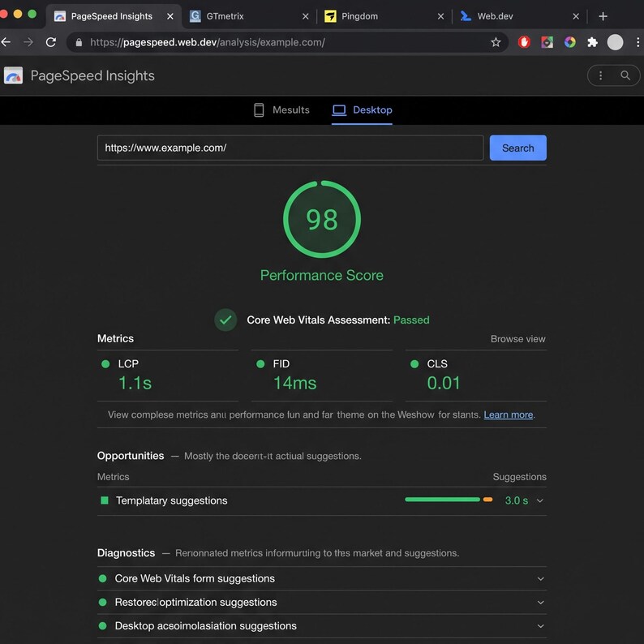Switch to the Web.dev browser tab

click(x=520, y=16)
